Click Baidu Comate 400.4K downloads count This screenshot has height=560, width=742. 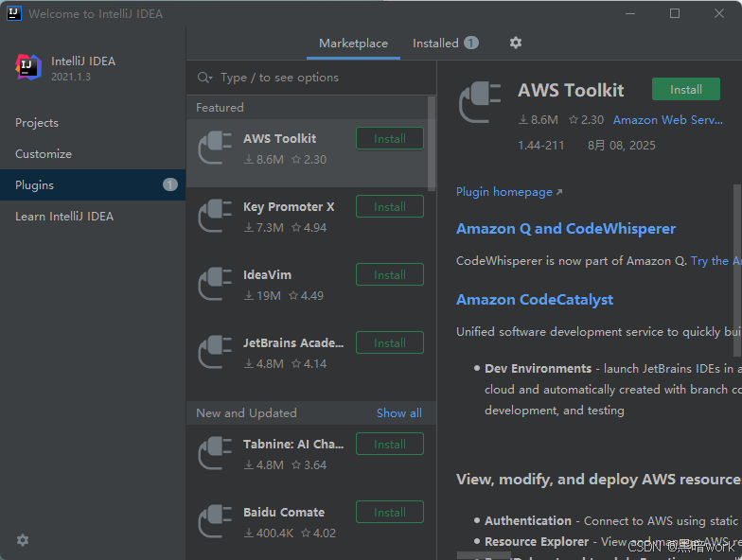click(269, 534)
